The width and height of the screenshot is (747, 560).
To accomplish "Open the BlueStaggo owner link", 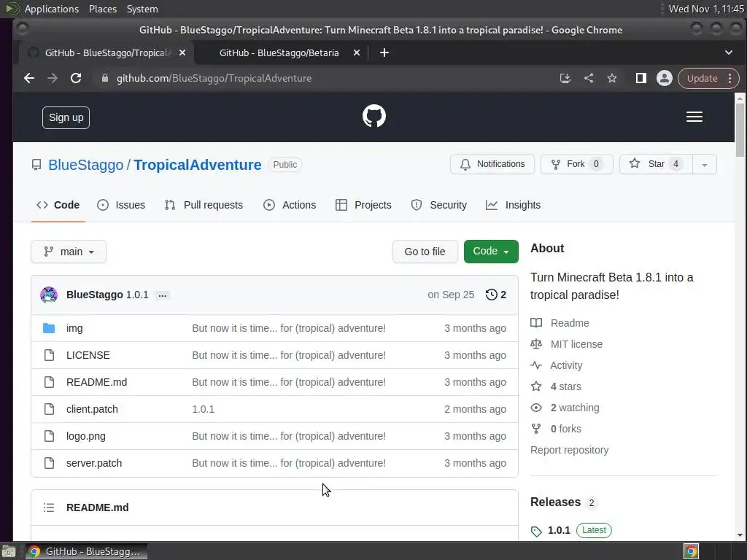I will click(x=86, y=165).
